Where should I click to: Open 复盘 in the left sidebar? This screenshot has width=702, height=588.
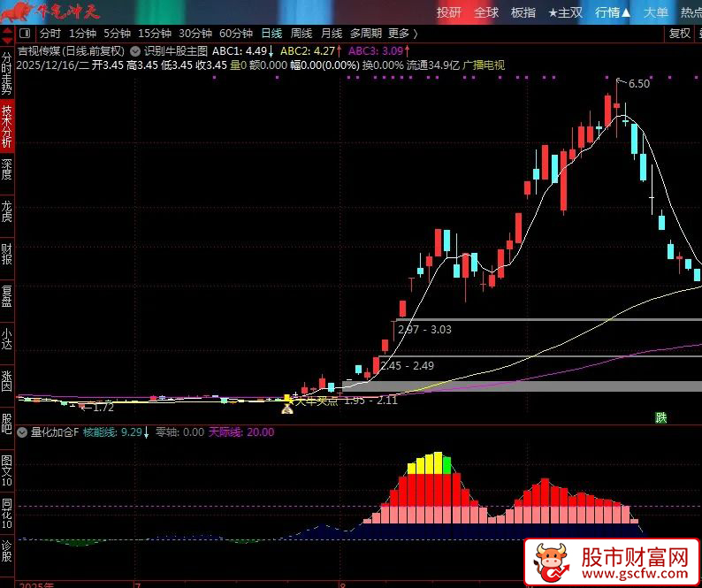7,296
